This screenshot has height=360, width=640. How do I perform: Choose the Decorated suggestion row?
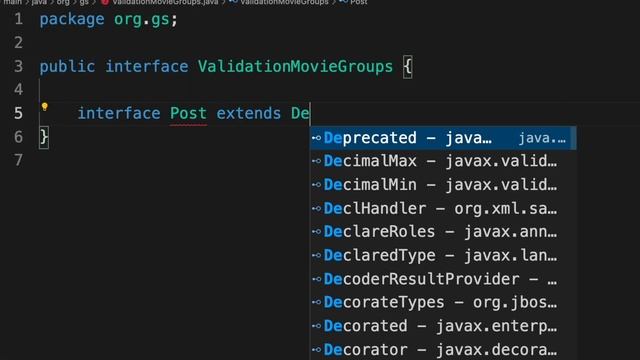click(443, 326)
